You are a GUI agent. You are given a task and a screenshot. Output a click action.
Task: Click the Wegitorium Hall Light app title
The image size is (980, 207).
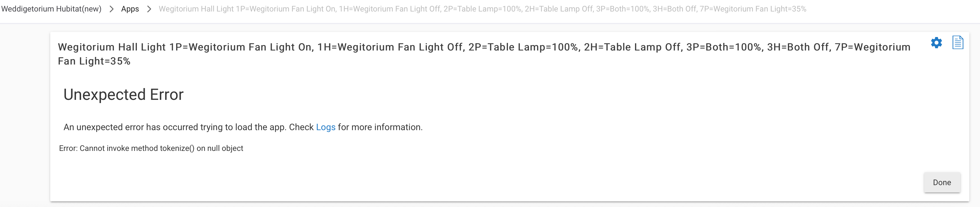[484, 54]
